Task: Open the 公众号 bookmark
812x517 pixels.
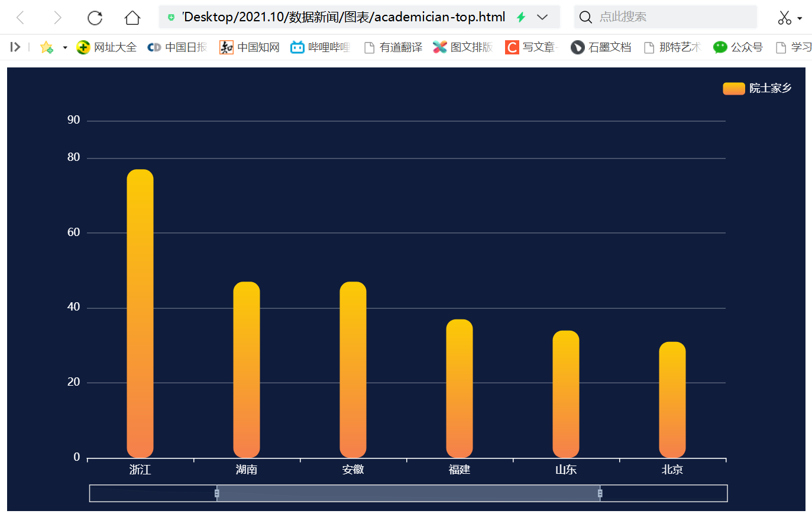Action: (738, 47)
